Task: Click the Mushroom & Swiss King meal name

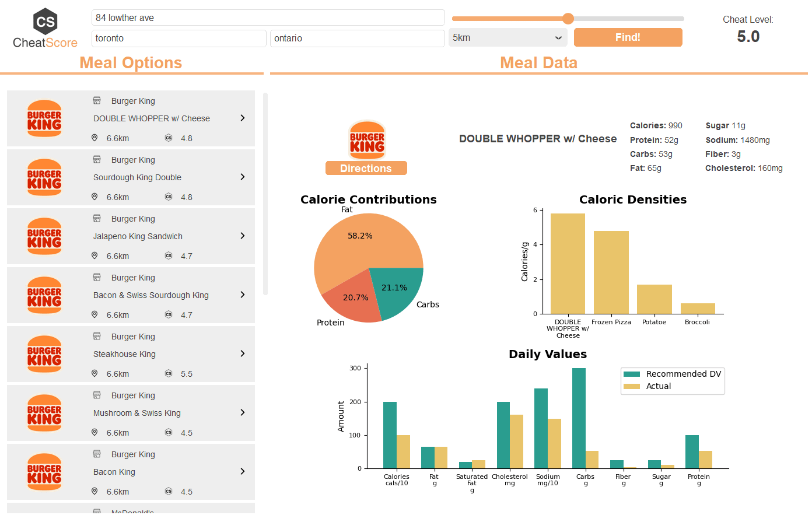Action: click(x=137, y=413)
